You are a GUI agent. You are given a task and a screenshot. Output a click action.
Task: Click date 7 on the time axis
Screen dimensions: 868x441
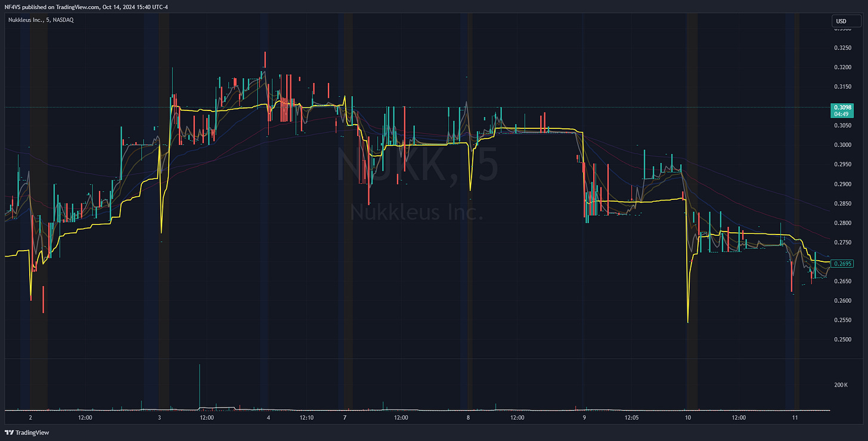[x=345, y=418]
